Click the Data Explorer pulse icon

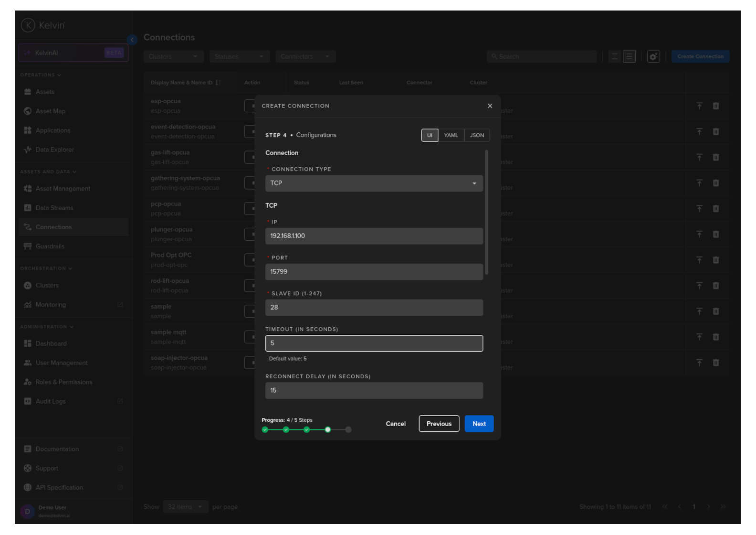pyautogui.click(x=28, y=150)
